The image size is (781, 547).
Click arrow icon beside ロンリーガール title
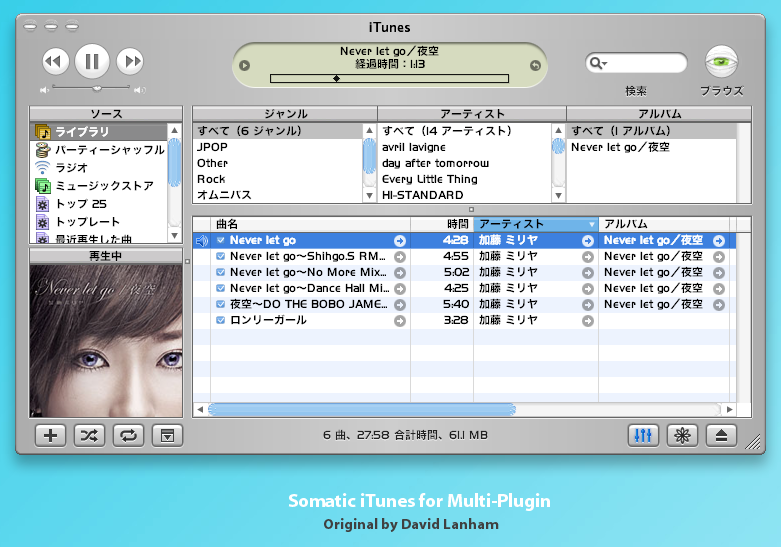coord(400,321)
